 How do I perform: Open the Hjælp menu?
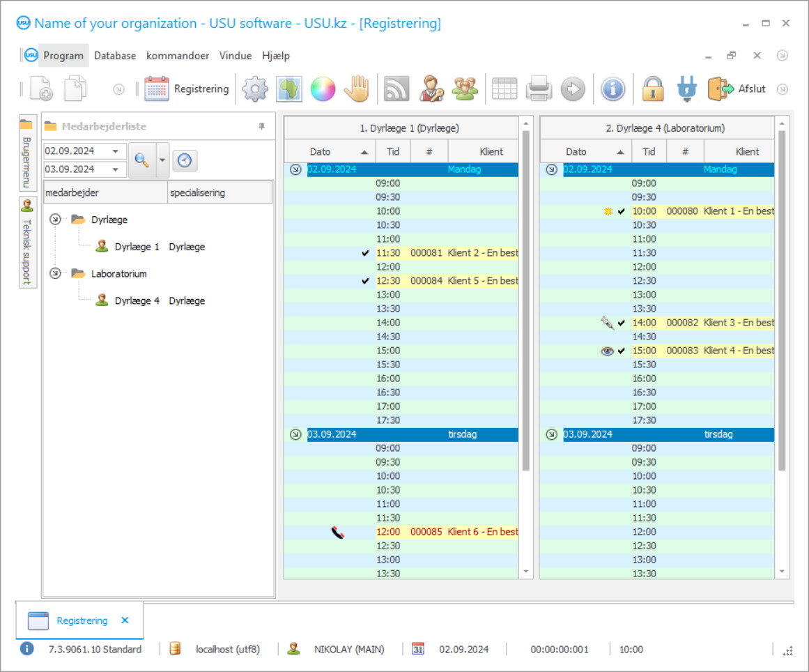pyautogui.click(x=275, y=56)
